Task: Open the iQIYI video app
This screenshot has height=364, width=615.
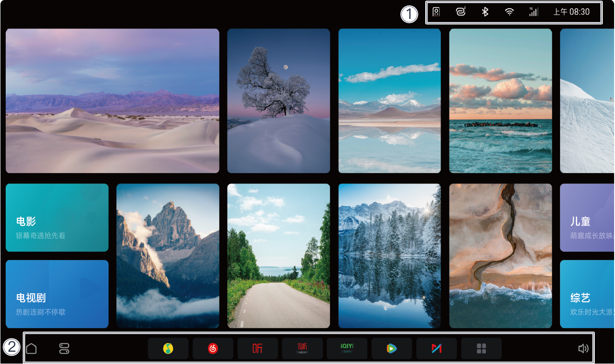Action: point(347,349)
